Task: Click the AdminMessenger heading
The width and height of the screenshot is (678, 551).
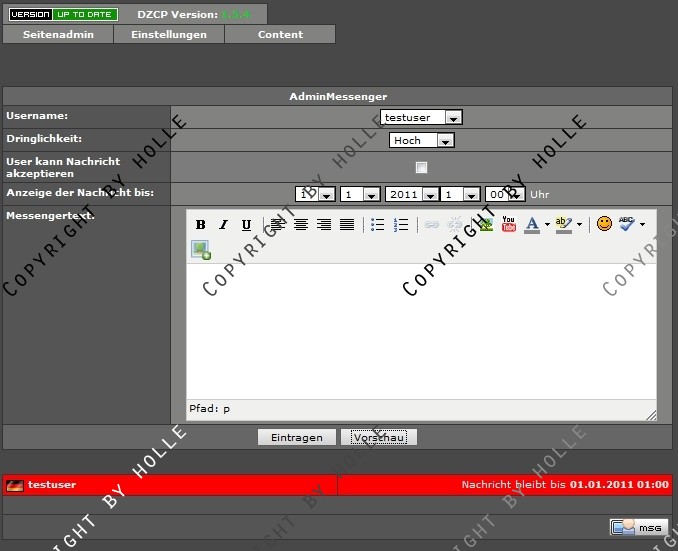Action: point(338,96)
